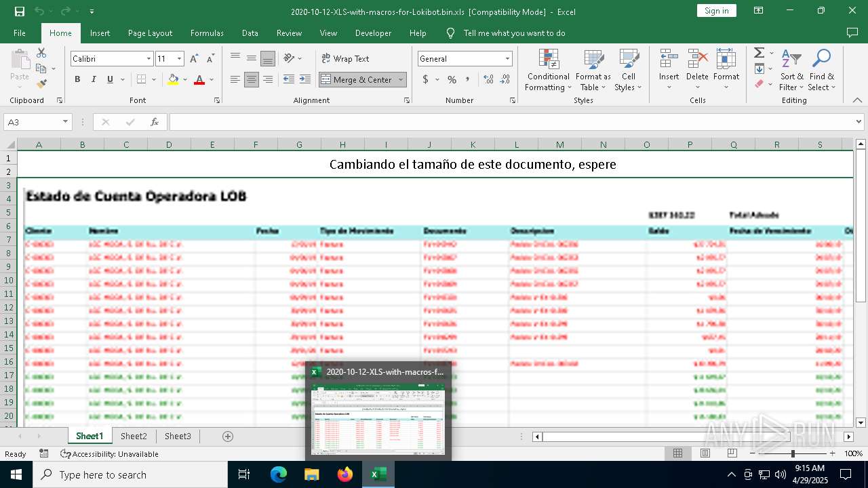The height and width of the screenshot is (488, 868).
Task: Decrease Indent of cell content
Action: coord(289,79)
